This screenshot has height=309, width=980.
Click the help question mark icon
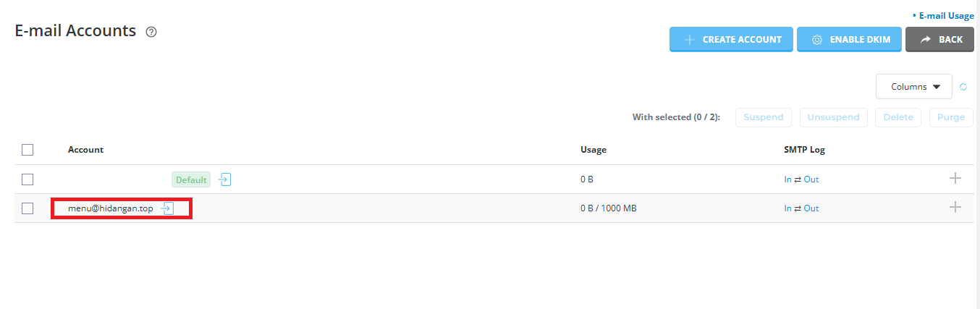click(151, 32)
